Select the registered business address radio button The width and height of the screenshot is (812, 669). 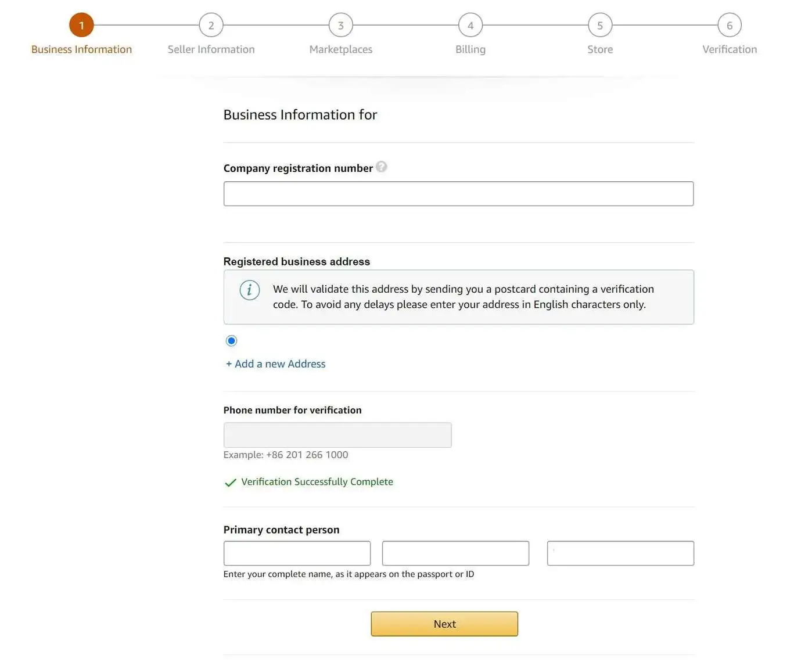[x=231, y=340]
